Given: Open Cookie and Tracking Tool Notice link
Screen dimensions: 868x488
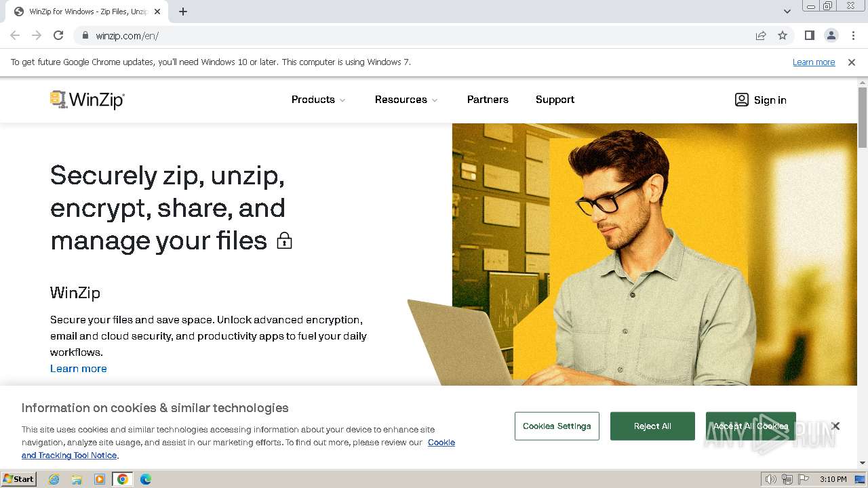Looking at the screenshot, I should click(237, 449).
